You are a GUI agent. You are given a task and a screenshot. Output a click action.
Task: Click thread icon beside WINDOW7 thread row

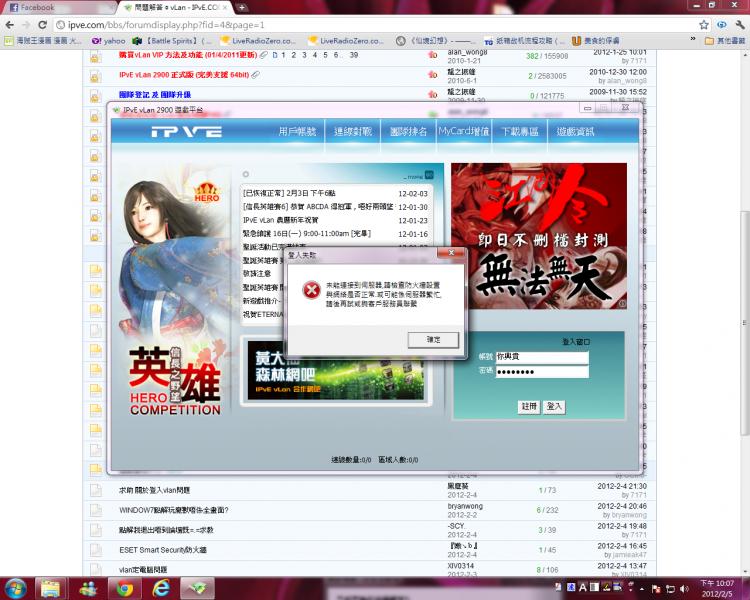point(96,510)
